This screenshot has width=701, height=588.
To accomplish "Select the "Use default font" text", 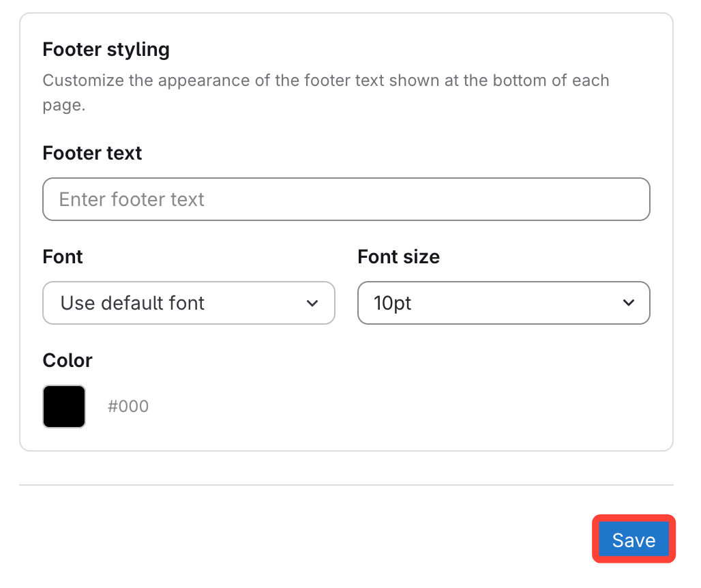I will click(x=132, y=303).
